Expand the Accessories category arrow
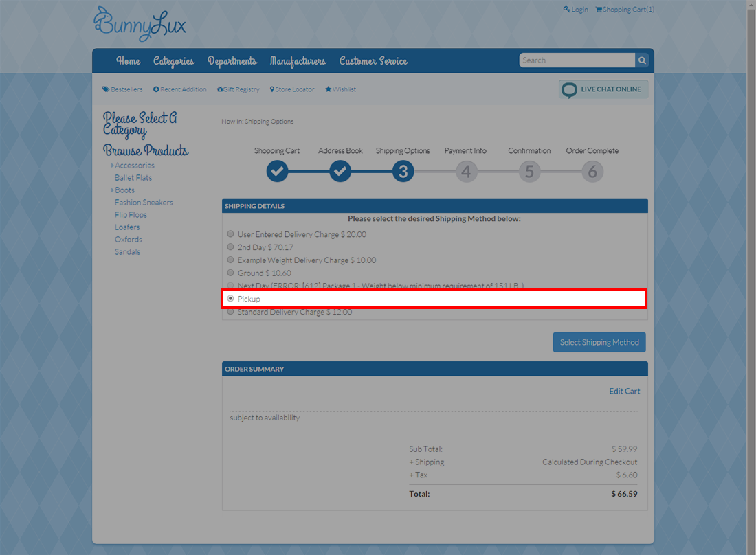This screenshot has width=756, height=555. click(112, 166)
